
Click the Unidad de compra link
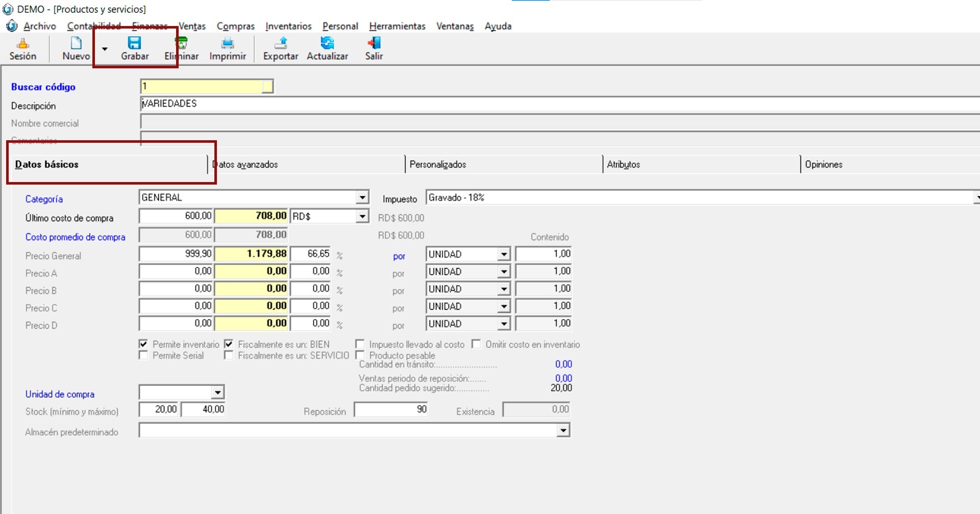pos(60,394)
